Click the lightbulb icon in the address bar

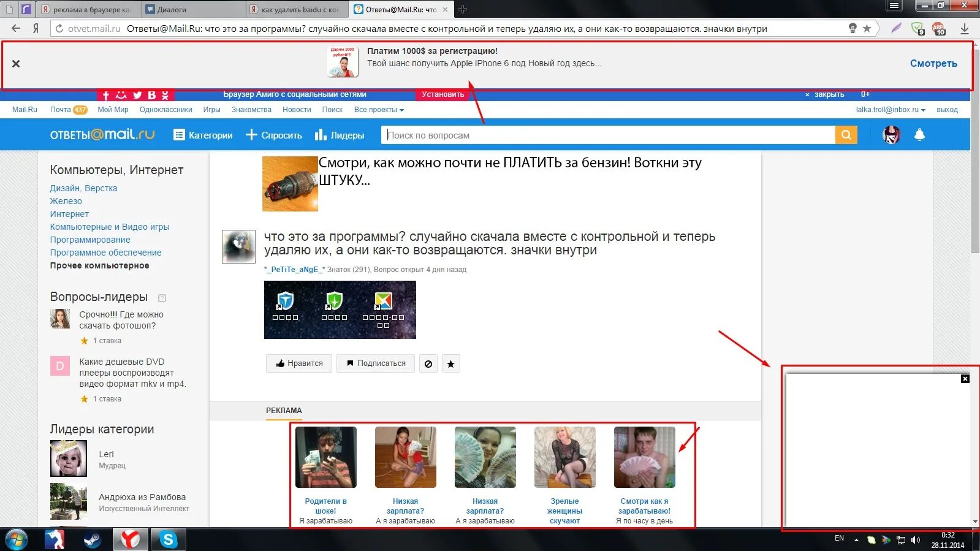pyautogui.click(x=853, y=28)
